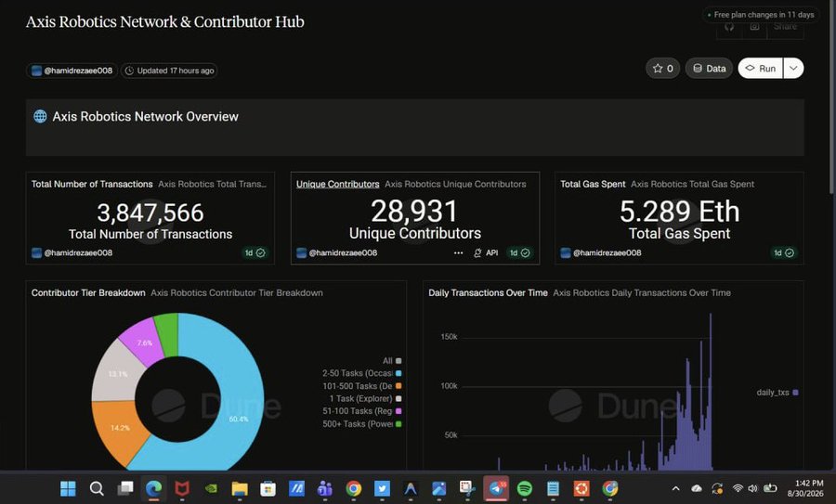Open three-dots menu in Unique Contributors widget

459,252
